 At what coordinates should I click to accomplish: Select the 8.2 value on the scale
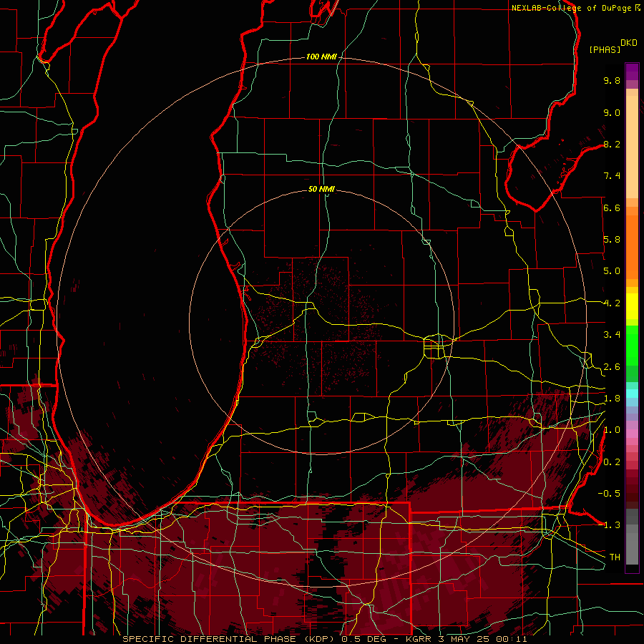click(612, 144)
